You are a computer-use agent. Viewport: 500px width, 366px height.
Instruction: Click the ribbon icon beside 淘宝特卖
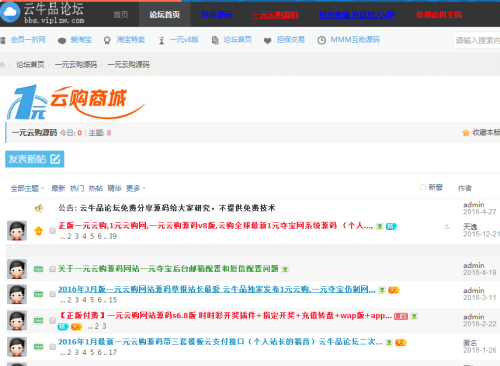107,41
